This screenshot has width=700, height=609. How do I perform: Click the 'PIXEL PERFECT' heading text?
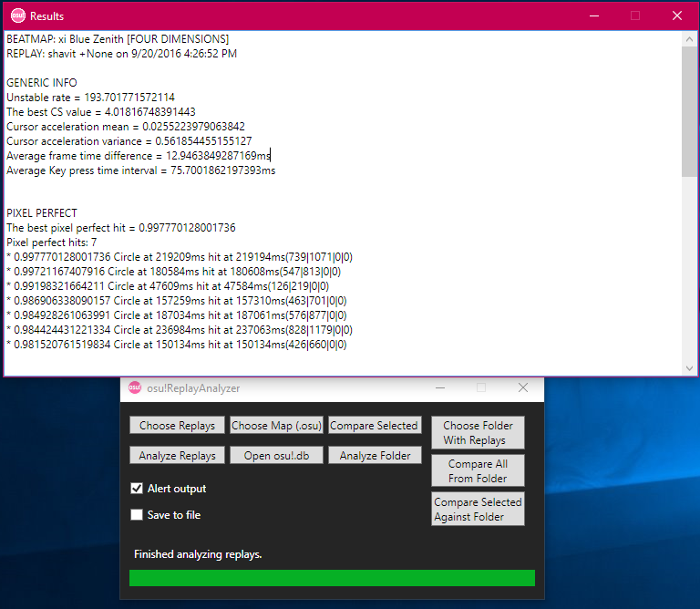(42, 213)
